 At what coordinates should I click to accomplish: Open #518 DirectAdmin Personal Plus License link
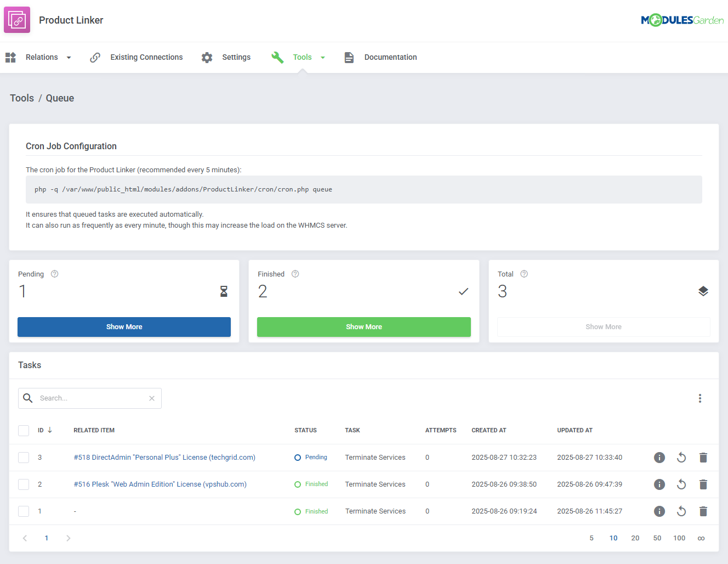pos(164,458)
